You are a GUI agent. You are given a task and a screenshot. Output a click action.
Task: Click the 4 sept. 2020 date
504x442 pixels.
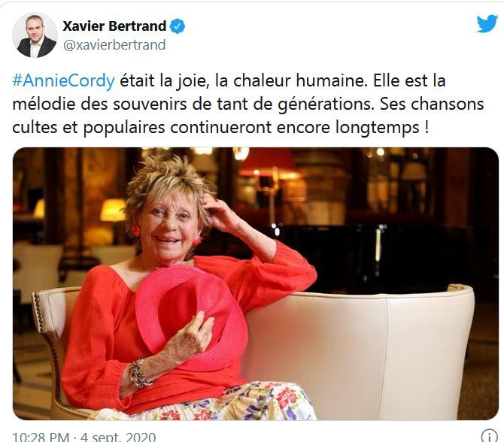(118, 437)
